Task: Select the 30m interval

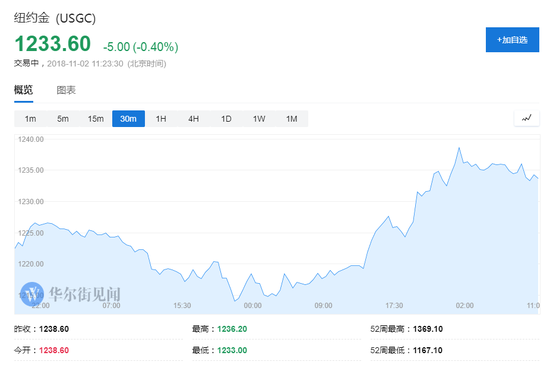Action: coord(128,119)
